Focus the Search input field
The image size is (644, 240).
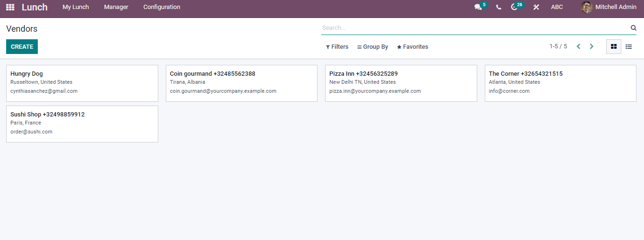[x=475, y=28]
